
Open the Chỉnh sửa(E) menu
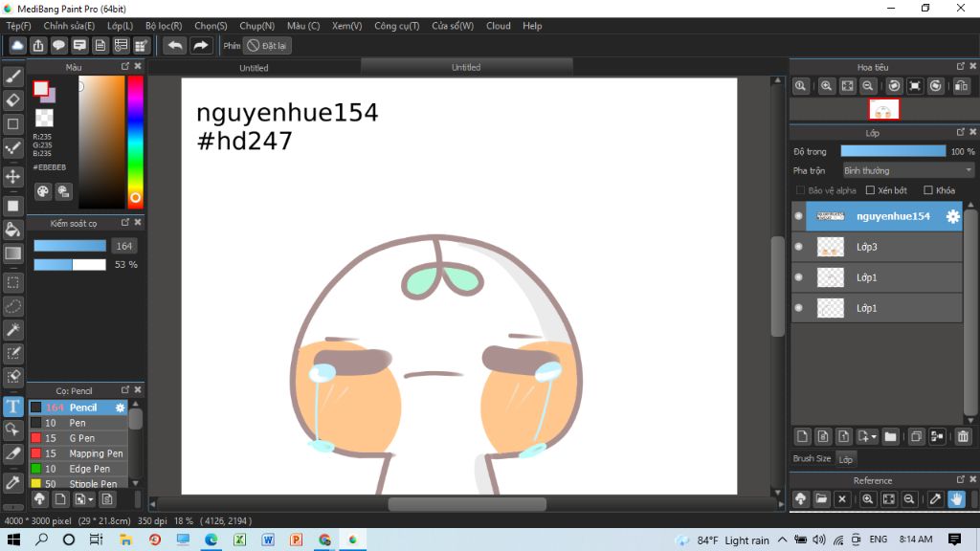coord(69,26)
